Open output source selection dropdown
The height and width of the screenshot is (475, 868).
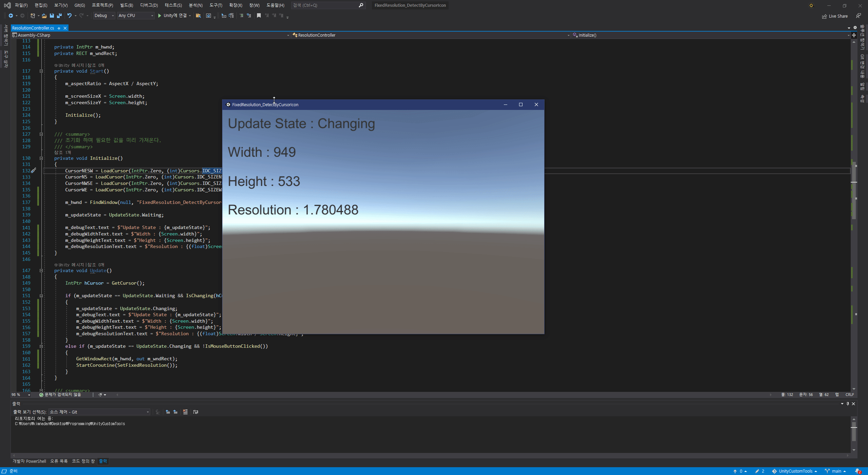pos(99,412)
